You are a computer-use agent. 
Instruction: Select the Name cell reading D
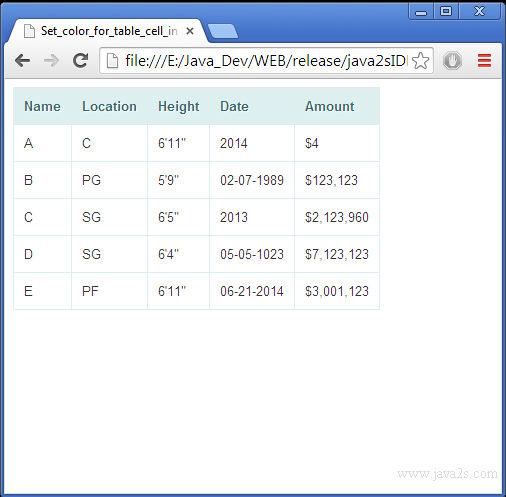(x=42, y=254)
